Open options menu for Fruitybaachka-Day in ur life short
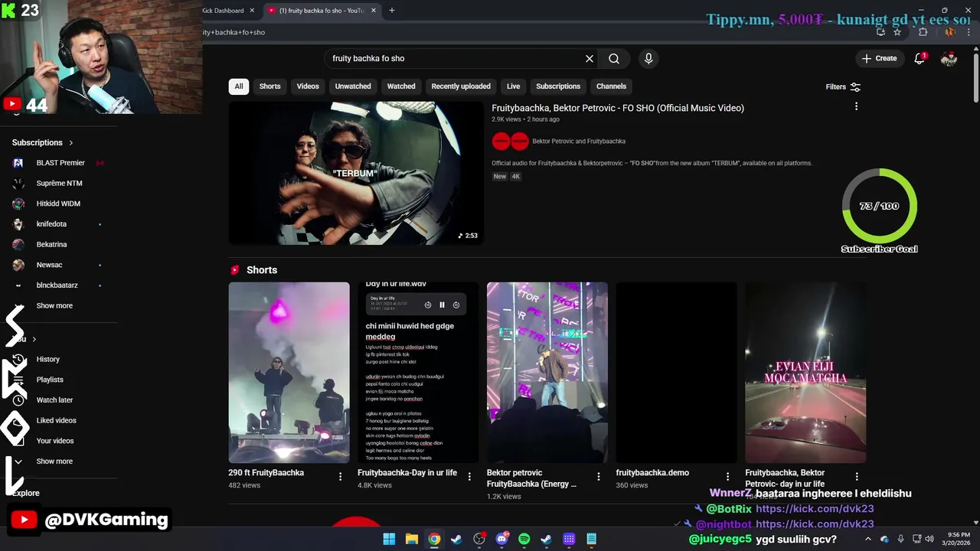The width and height of the screenshot is (980, 551). (469, 476)
